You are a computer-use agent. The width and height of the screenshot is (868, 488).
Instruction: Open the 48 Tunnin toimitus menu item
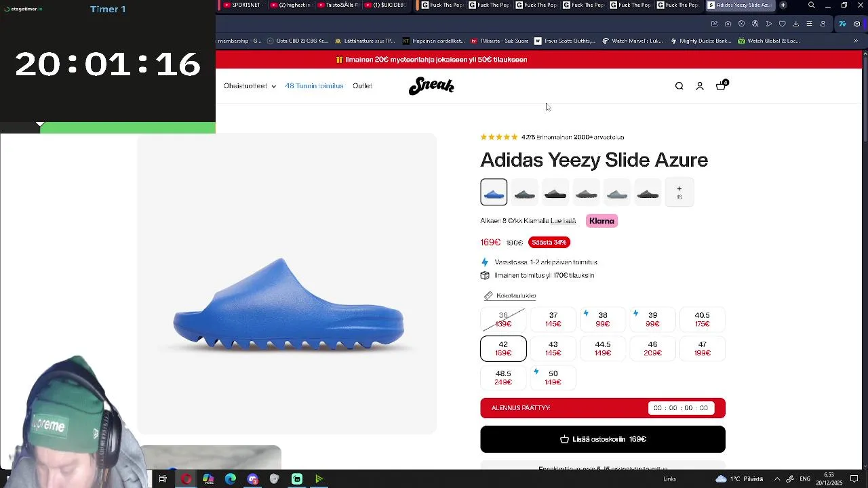coord(314,86)
